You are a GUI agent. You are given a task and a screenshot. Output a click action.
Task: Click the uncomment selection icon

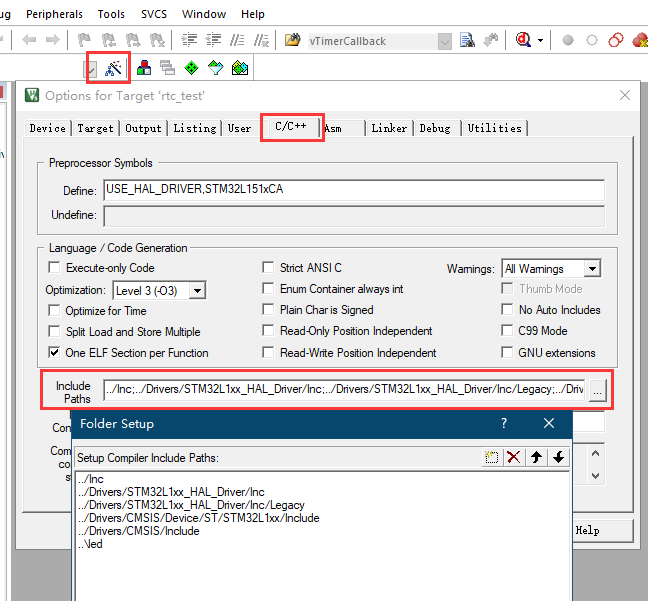click(x=261, y=40)
